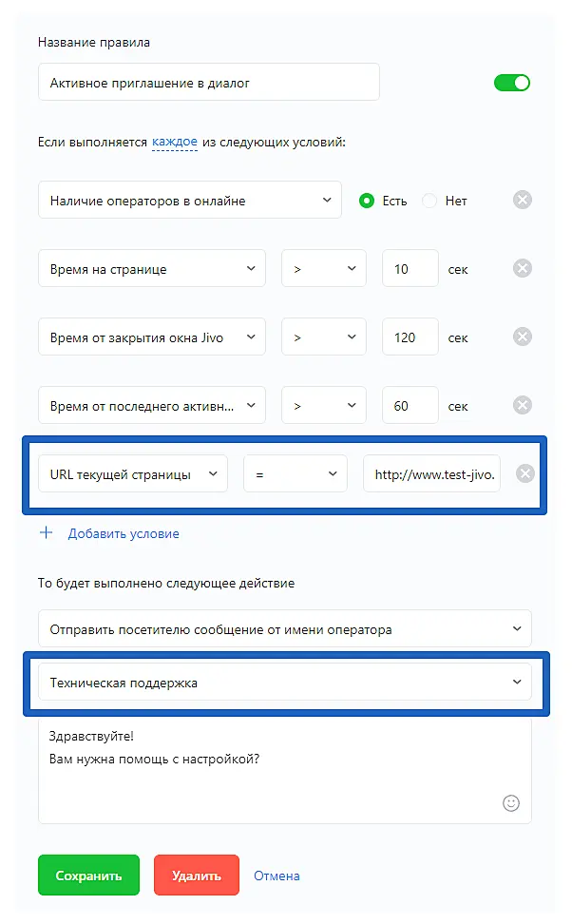This screenshot has width=572, height=924.
Task: Select the 'Есть' radio option
Action: [367, 201]
